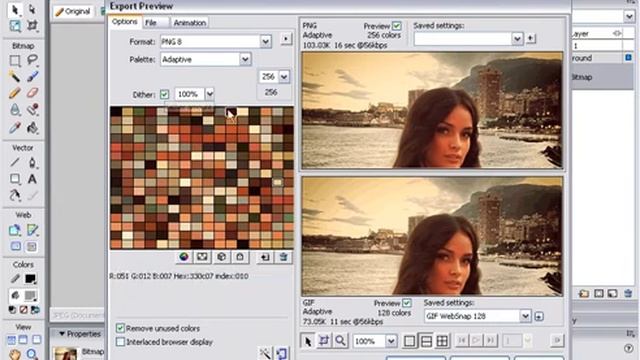Save current settings with plus button
This screenshot has width=640, height=360.
pos(530,38)
